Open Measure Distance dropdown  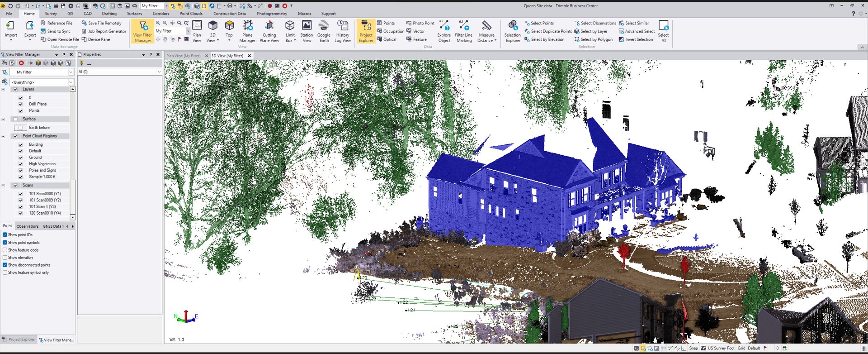tap(495, 40)
